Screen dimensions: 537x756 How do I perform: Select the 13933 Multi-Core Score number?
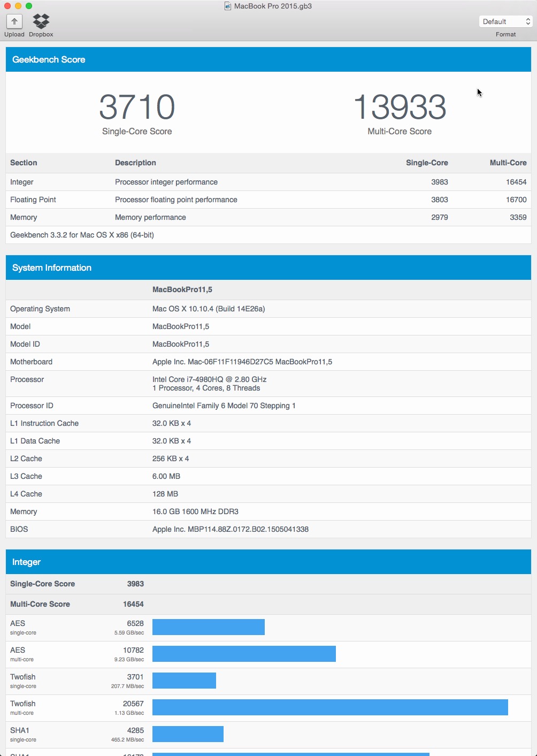point(400,107)
